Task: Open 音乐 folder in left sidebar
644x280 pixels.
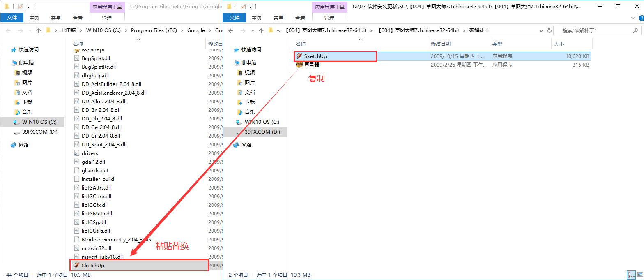Action: pyautogui.click(x=27, y=112)
